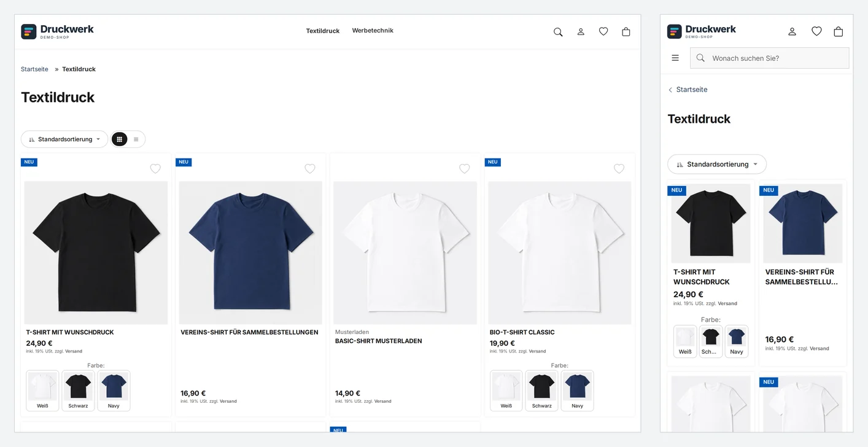Open Werbetechnik navigation menu item
Screen dimensions: 868x447
click(373, 31)
